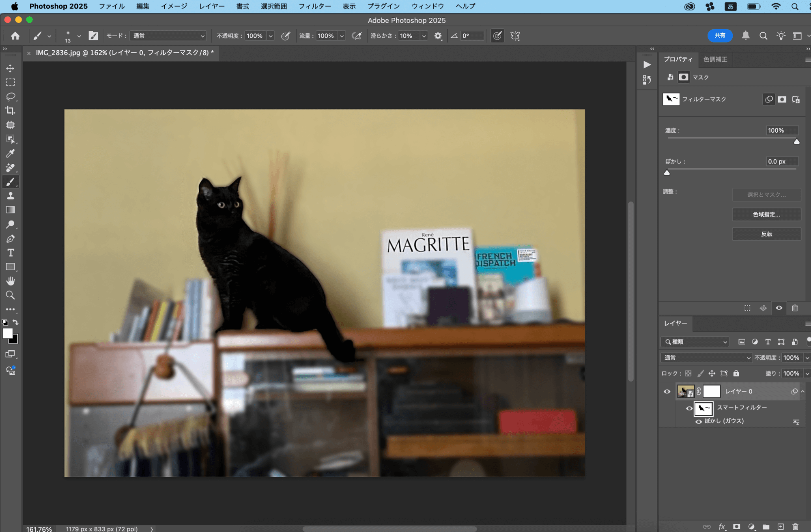The height and width of the screenshot is (532, 811).
Task: Click the foreground color swatch
Action: 7,333
